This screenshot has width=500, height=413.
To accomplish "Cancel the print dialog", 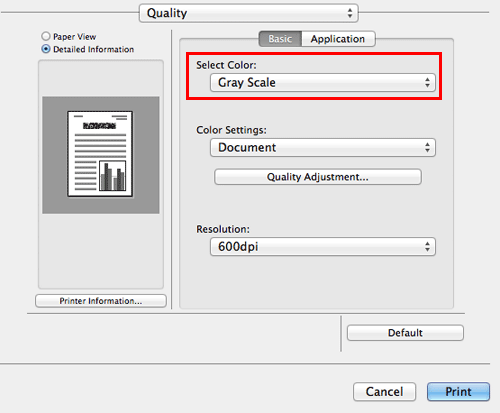I will click(384, 392).
